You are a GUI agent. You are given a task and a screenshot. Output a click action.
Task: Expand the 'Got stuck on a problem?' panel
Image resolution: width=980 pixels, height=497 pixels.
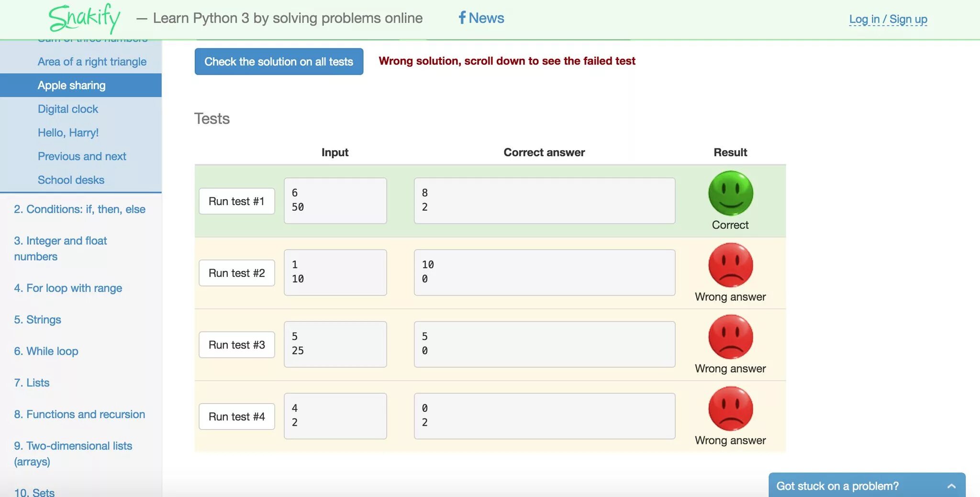[x=951, y=486]
